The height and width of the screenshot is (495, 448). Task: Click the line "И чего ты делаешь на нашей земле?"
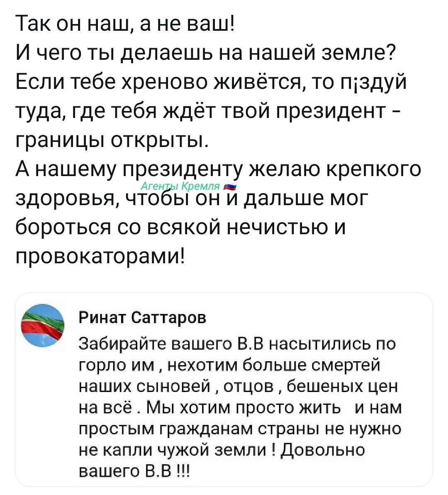tap(205, 54)
